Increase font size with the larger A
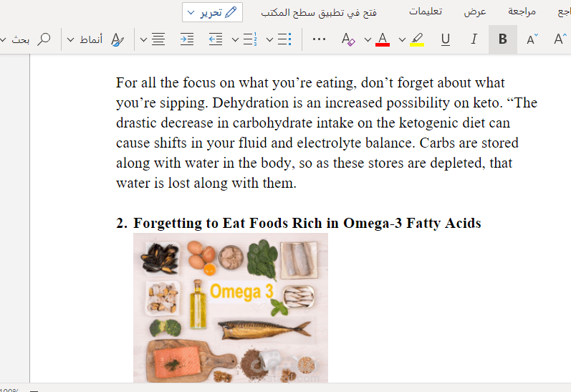 pyautogui.click(x=560, y=39)
